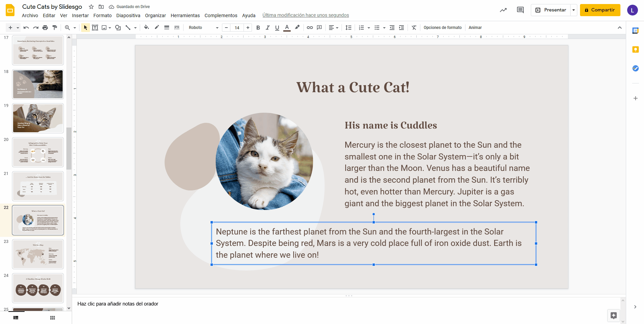Expand numbered list style dropdown
The width and height of the screenshot is (644, 324).
369,28
